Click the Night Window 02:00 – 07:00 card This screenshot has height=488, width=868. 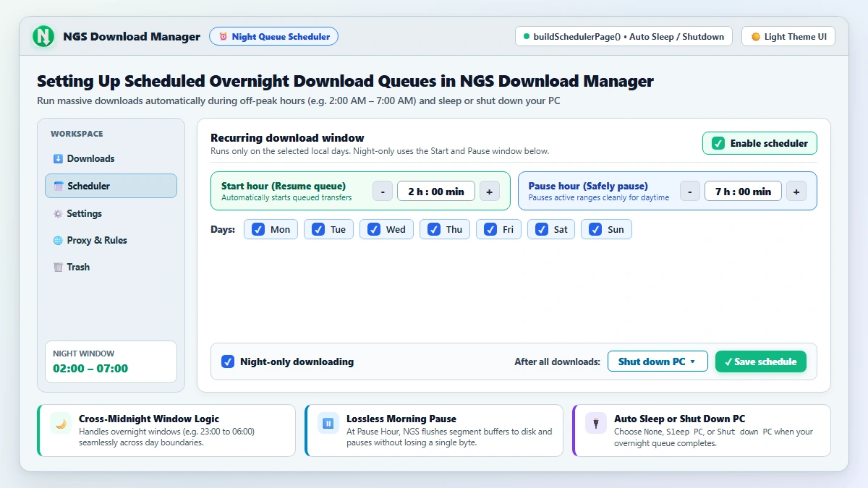click(x=111, y=361)
